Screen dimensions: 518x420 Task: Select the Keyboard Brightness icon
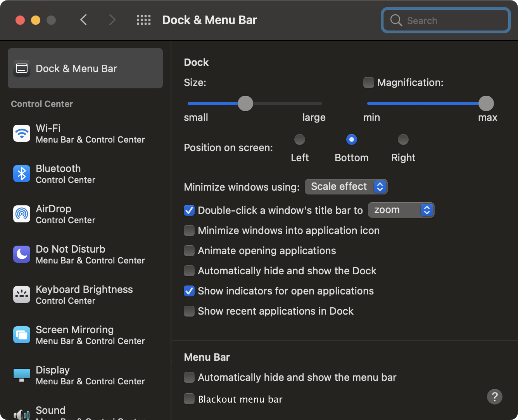pyautogui.click(x=22, y=295)
